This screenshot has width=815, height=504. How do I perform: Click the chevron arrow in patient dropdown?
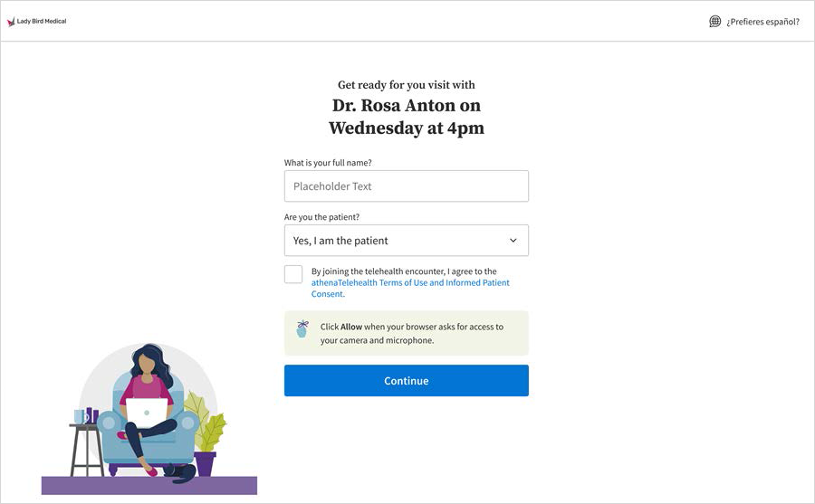coord(513,241)
